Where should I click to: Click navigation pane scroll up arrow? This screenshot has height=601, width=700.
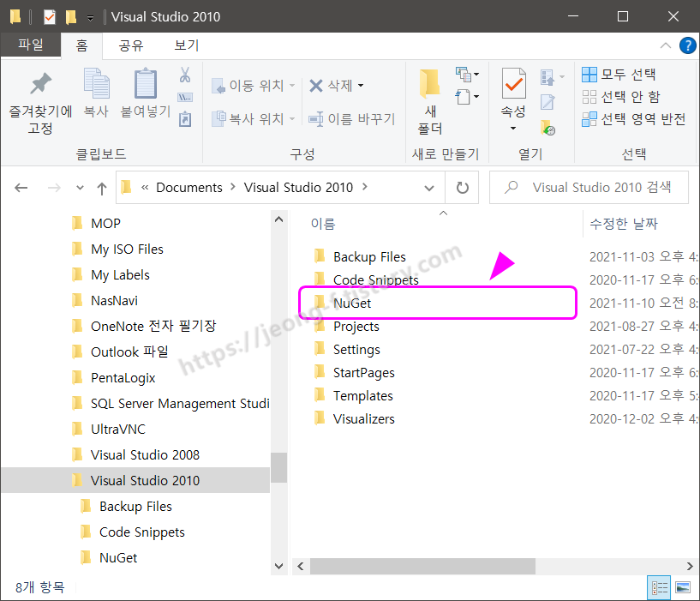click(x=279, y=219)
